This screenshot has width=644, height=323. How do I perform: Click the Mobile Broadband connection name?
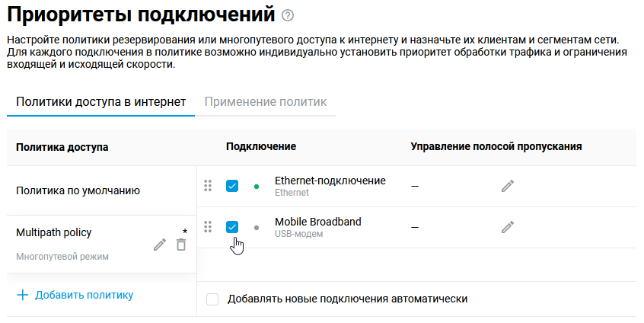317,222
